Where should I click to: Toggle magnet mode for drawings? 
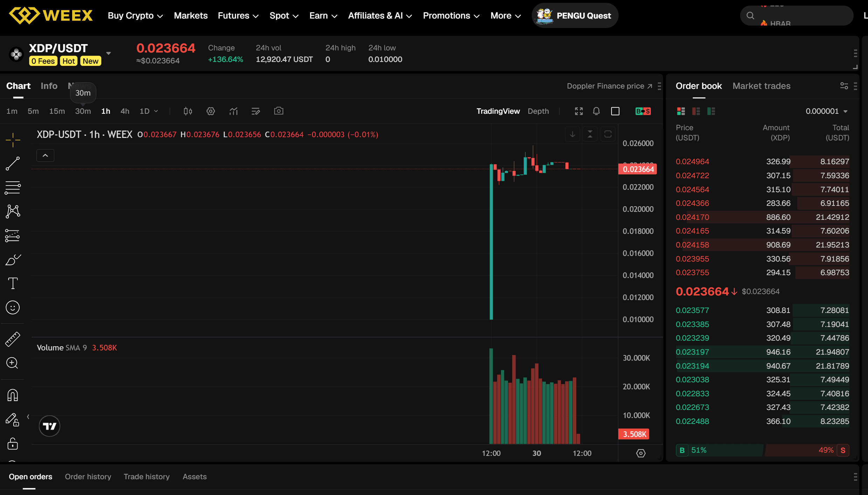click(x=13, y=395)
